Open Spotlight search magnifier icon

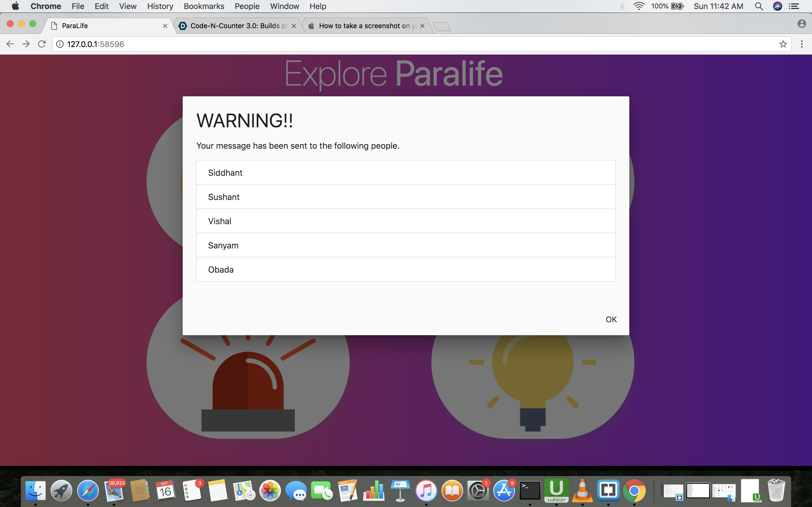(759, 6)
